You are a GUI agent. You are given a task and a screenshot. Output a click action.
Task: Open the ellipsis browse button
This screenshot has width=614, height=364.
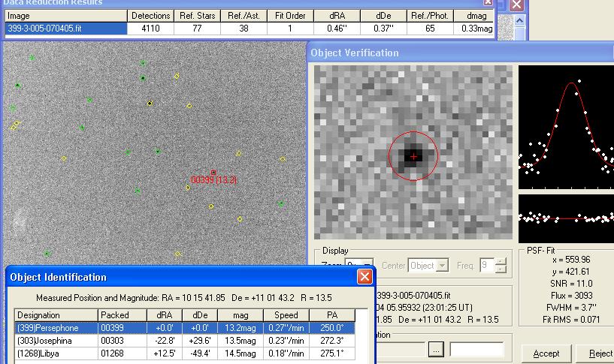pos(436,349)
